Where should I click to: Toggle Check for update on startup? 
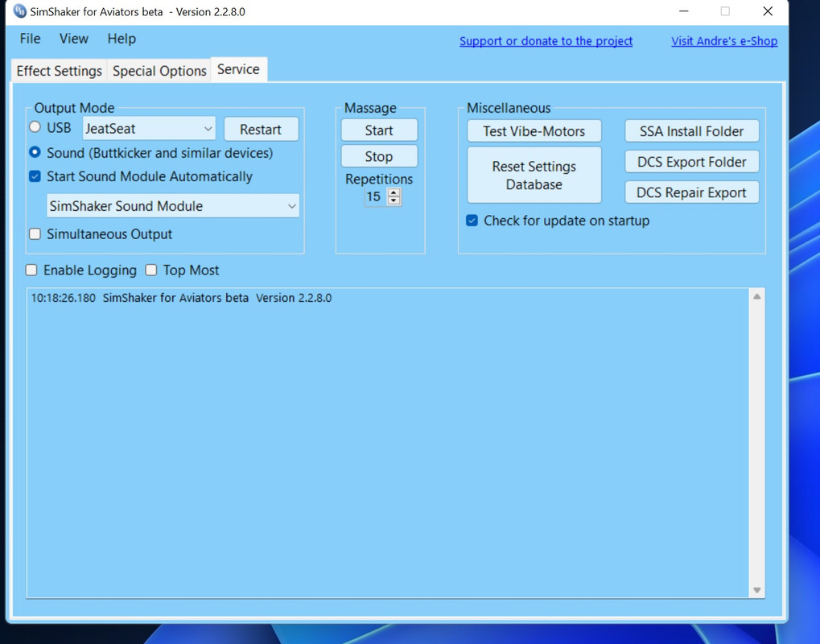pos(472,221)
